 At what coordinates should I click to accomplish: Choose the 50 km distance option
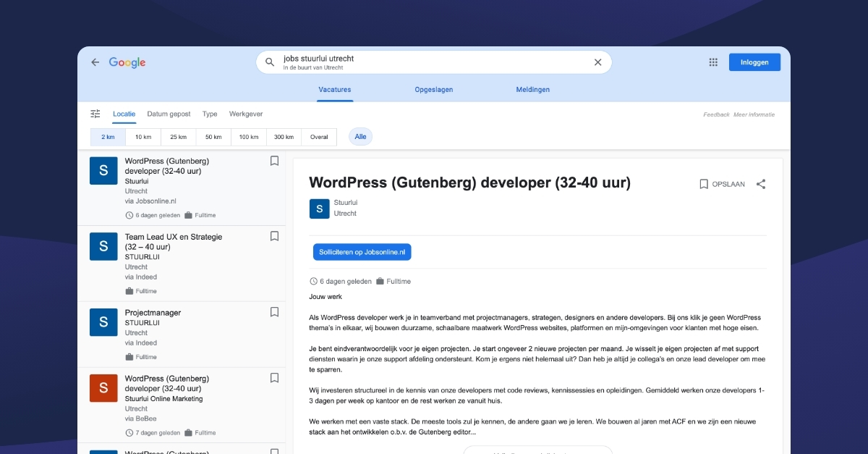213,137
